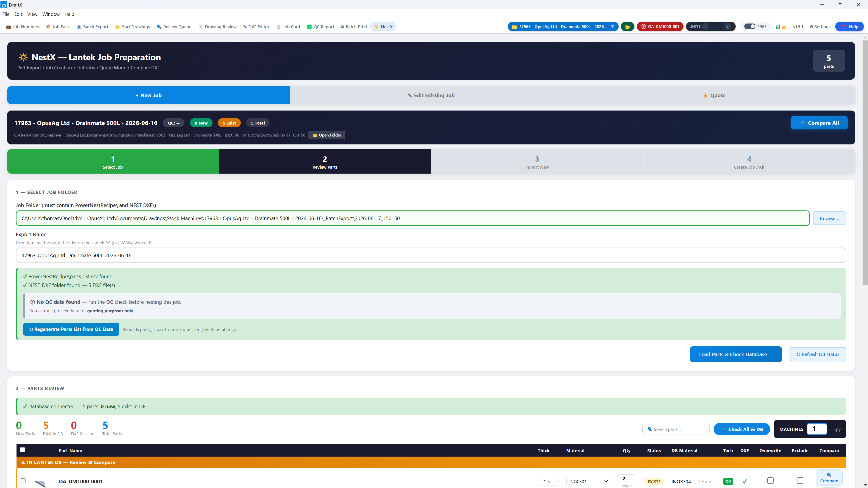
Task: Toggle the Exclude checkbox for OA-DM1000-0001
Action: [800, 481]
